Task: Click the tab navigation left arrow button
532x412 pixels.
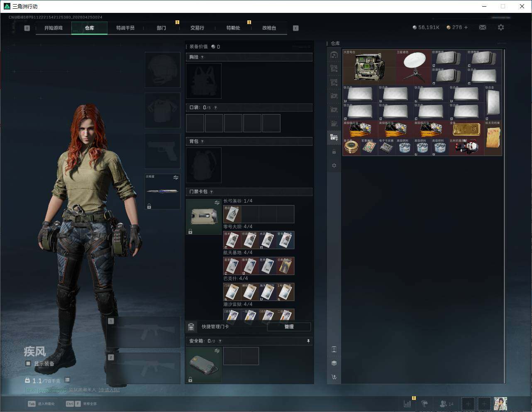Action: point(27,28)
